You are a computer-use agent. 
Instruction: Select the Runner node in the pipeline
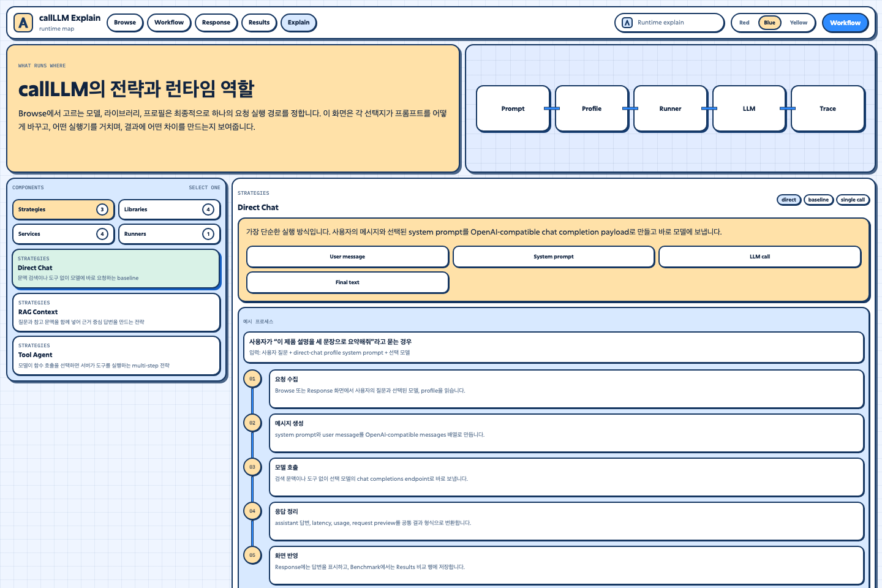tap(671, 108)
